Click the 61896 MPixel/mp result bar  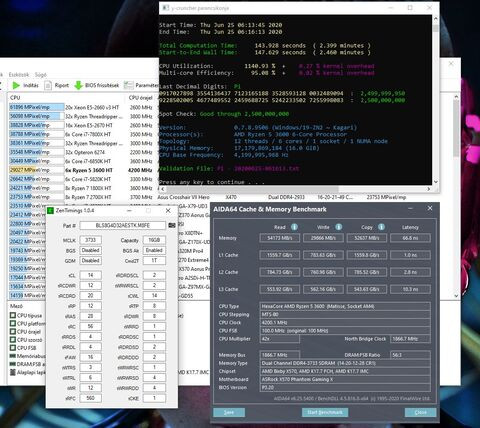(37, 107)
